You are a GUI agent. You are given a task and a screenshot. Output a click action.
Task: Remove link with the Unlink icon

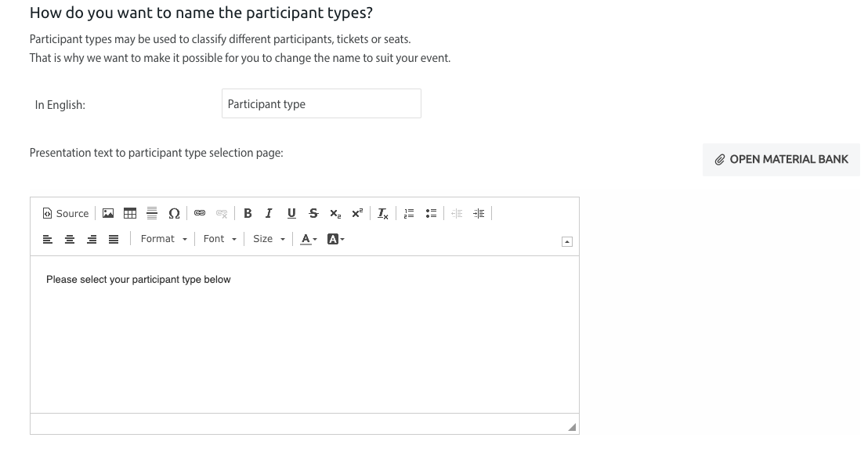(222, 213)
